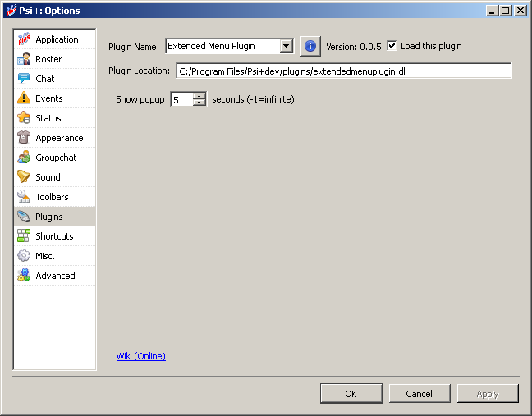Screen dimensions: 532x416
Task: Click the Application lightning icon in sidebar
Action: pos(24,39)
